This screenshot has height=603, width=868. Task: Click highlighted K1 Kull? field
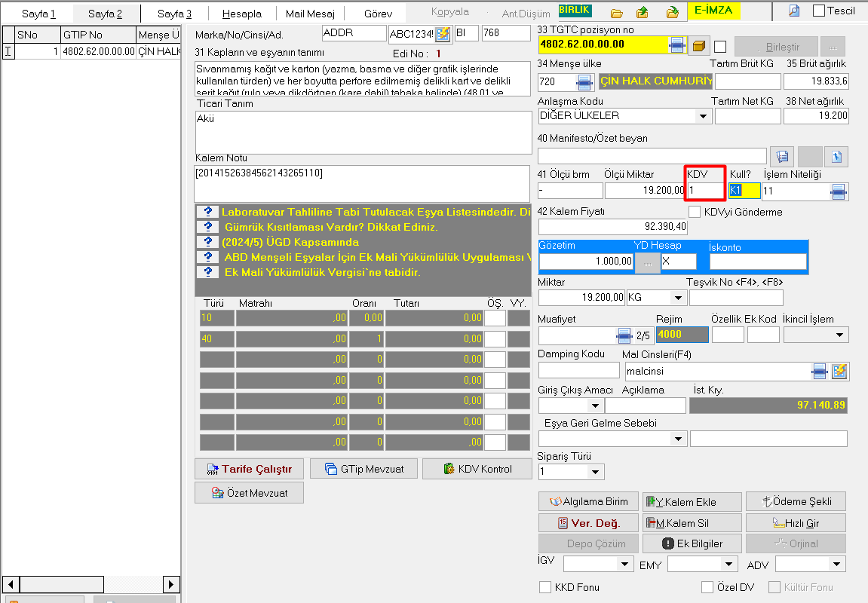coord(744,191)
